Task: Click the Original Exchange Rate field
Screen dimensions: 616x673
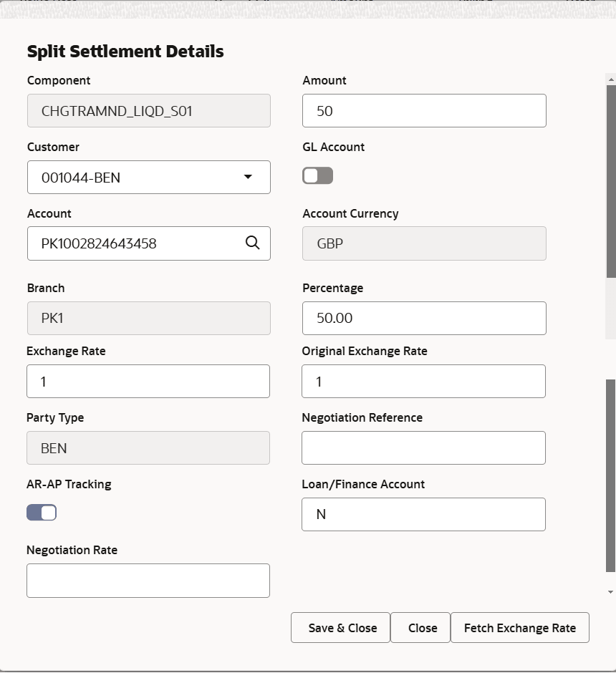Action: point(423,381)
